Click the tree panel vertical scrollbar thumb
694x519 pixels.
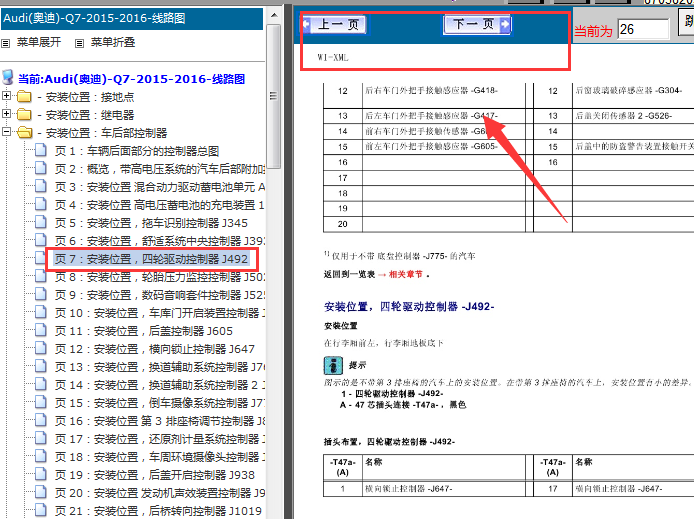[x=274, y=96]
